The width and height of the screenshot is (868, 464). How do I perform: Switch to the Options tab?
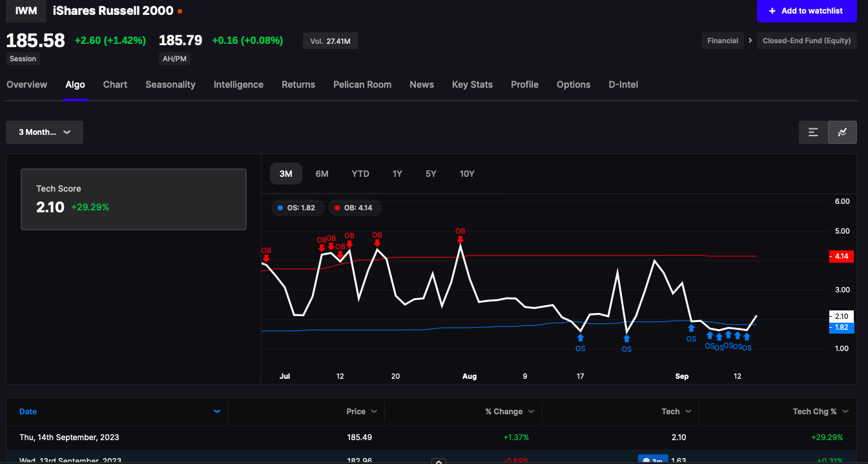click(573, 85)
